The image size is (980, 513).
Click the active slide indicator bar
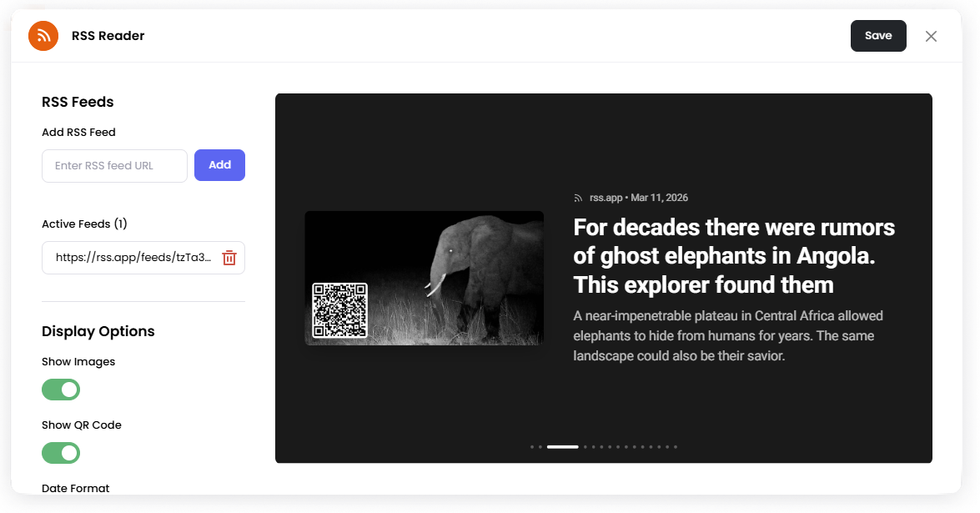(563, 447)
